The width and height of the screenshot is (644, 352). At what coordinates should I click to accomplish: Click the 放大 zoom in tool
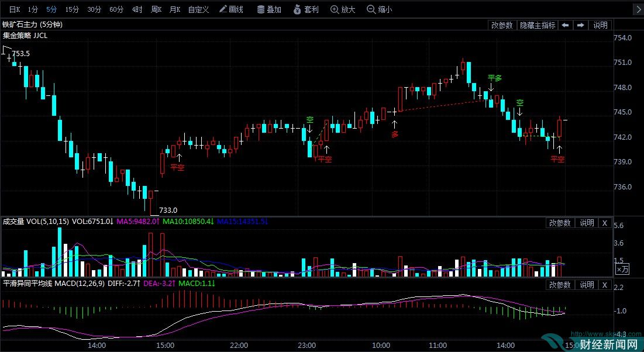click(343, 9)
